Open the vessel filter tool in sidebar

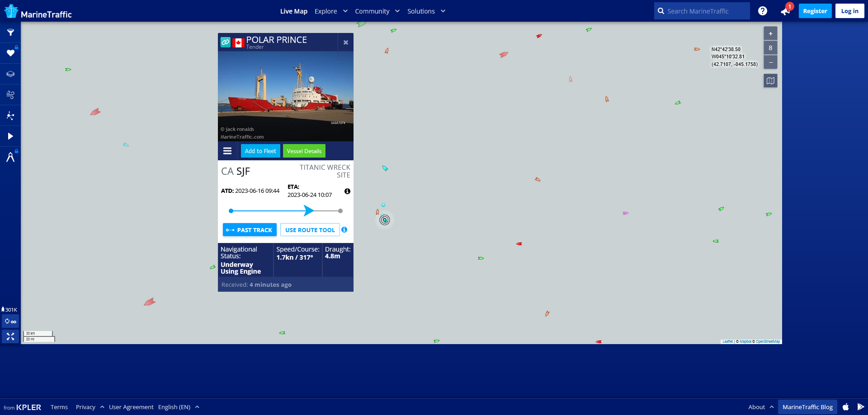click(x=10, y=33)
